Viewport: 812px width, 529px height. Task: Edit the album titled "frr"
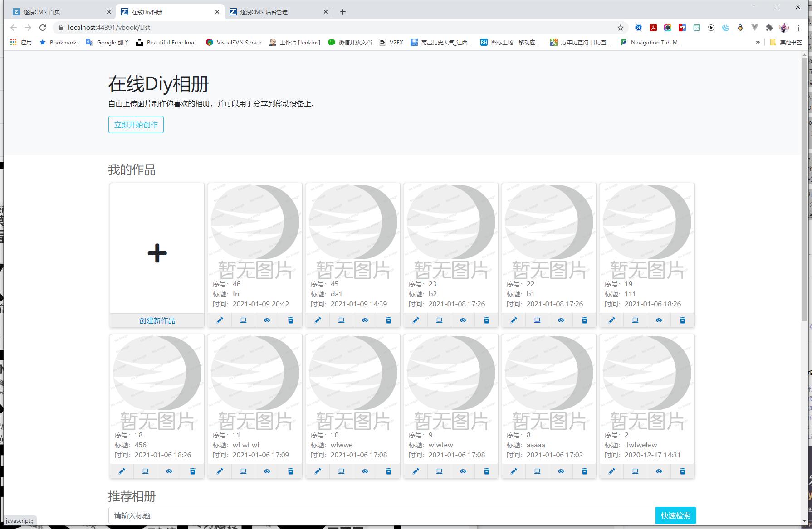pyautogui.click(x=220, y=320)
